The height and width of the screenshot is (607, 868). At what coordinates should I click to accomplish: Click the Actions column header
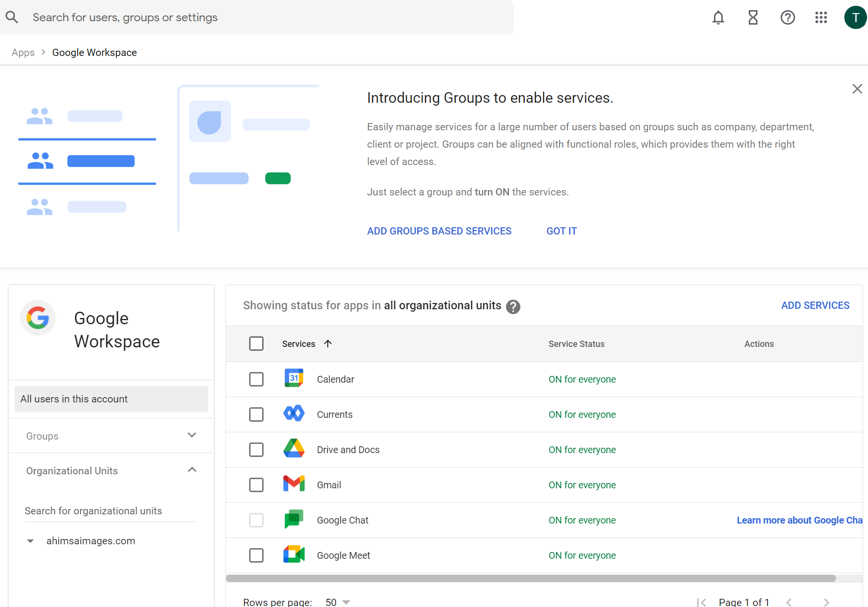click(759, 344)
